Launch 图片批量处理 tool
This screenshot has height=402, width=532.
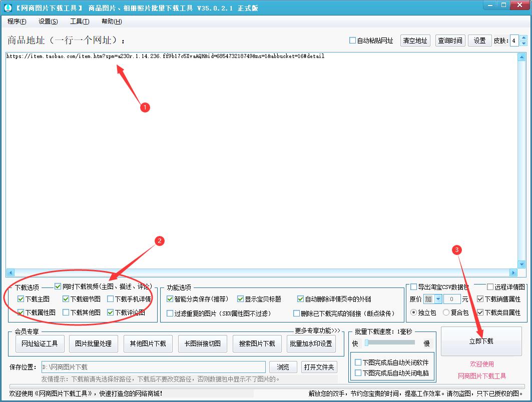click(x=94, y=343)
